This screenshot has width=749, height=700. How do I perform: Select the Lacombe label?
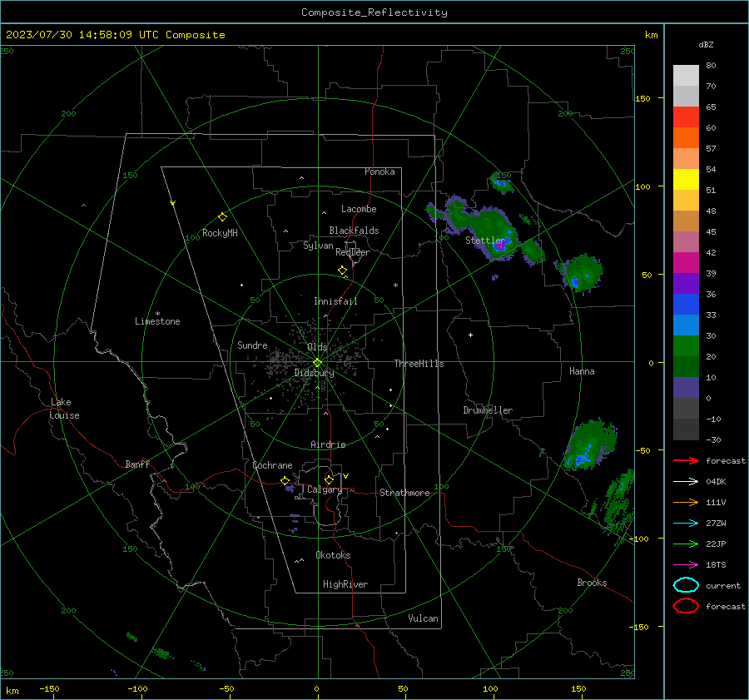pos(359,209)
